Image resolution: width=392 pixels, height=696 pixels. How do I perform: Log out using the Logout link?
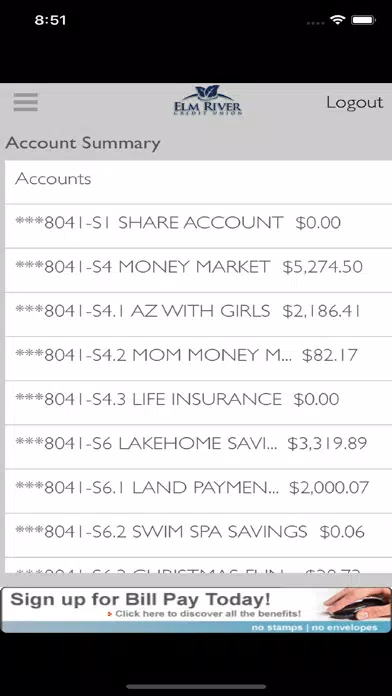point(354,102)
